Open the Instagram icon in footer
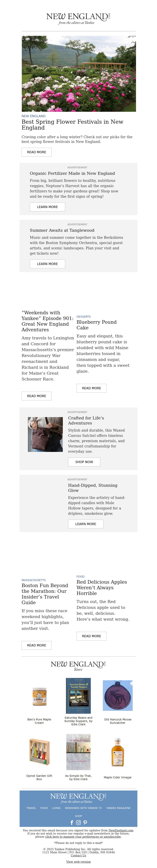Screen dimensions: 157x868 point(78,823)
